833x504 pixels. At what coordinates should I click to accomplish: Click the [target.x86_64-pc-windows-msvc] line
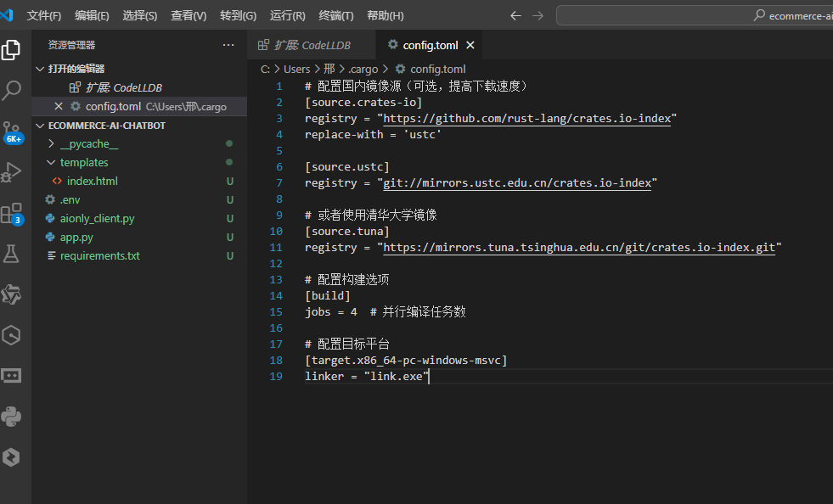(406, 360)
